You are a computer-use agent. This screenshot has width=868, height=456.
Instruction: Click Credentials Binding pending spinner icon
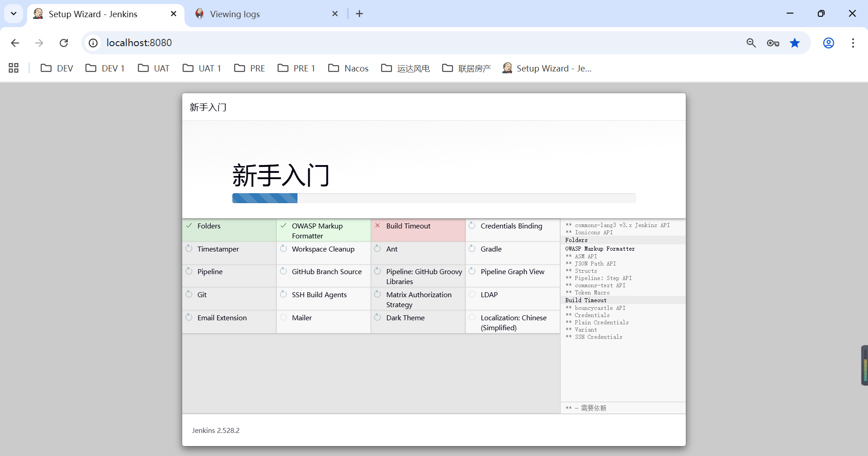point(472,225)
